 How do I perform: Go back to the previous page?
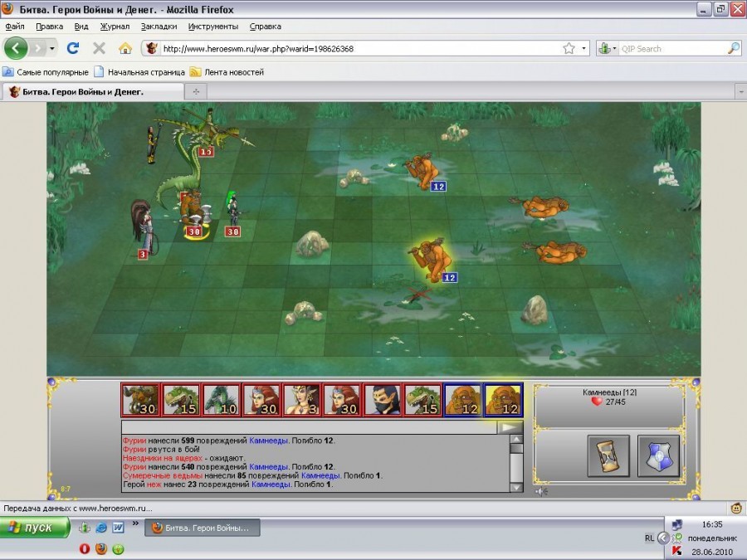click(16, 48)
